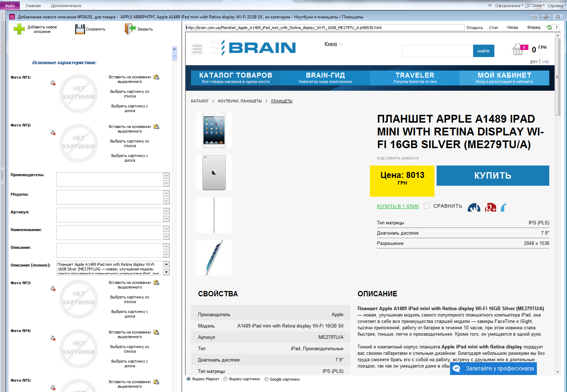This screenshot has width=567, height=392.
Task: Open the Каталог товаров site tab
Action: click(236, 78)
